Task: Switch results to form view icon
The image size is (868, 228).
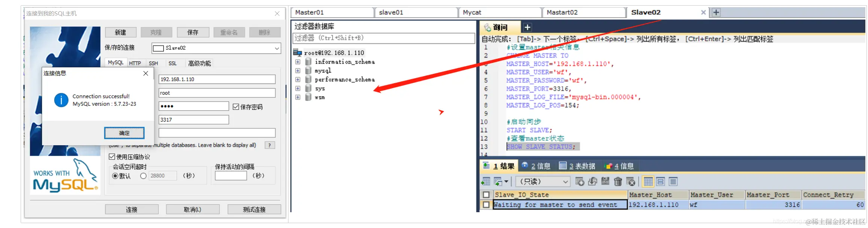Action: 661,182
